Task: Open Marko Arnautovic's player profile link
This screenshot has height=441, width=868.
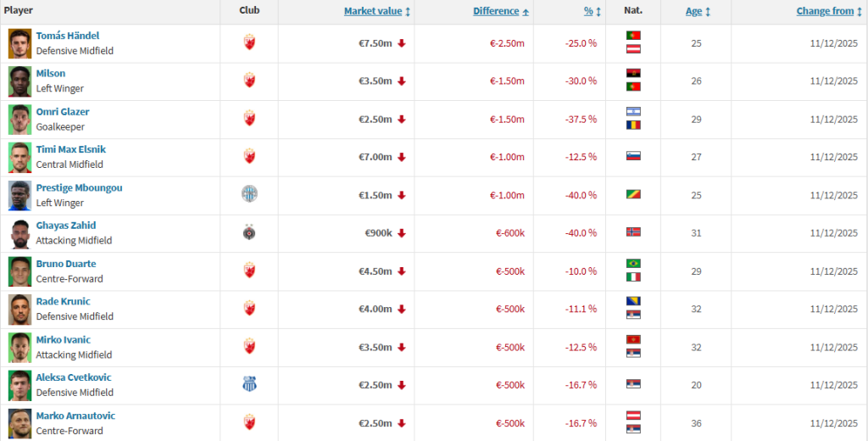Action: (75, 416)
